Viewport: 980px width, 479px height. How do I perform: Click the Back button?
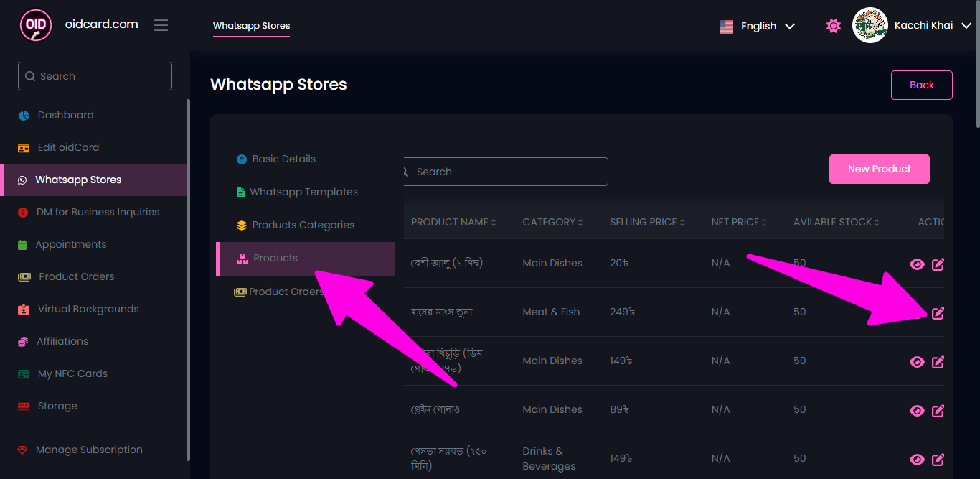[x=921, y=85]
